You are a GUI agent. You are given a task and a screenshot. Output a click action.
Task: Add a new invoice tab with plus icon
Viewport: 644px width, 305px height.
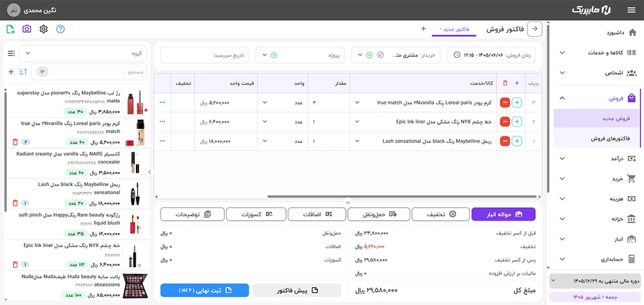[x=424, y=29]
